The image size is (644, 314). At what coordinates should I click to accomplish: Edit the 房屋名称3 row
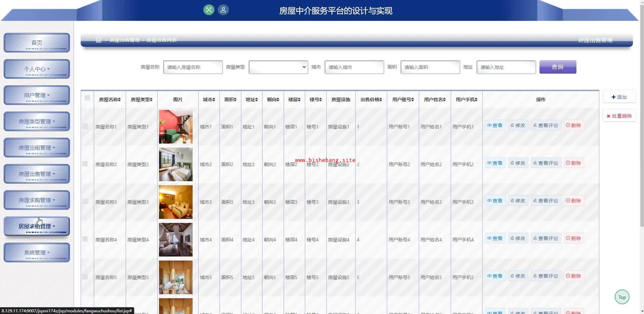tap(518, 201)
